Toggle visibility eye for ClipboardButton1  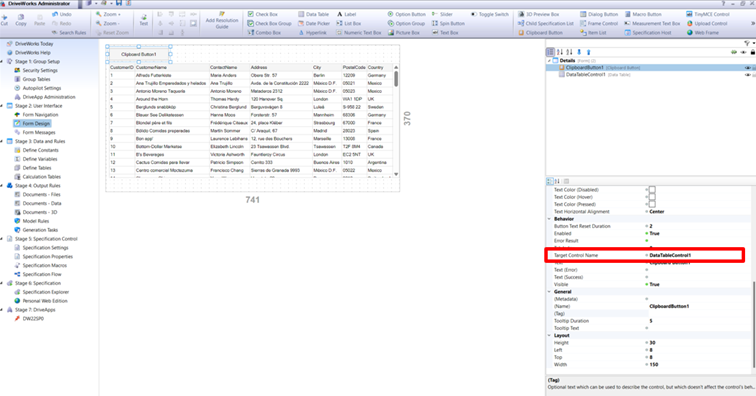click(x=747, y=68)
